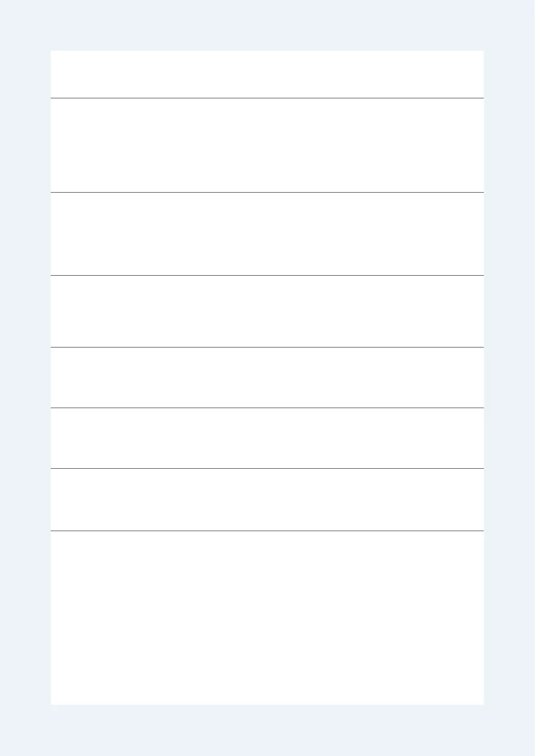Select the first blank row at top

(x=267, y=74)
